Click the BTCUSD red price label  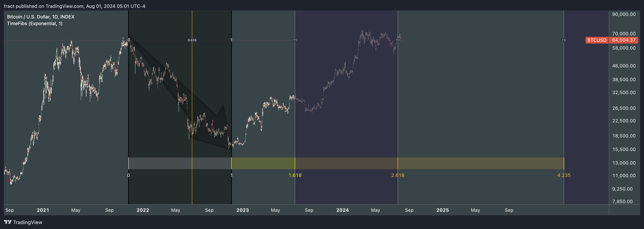tap(597, 40)
